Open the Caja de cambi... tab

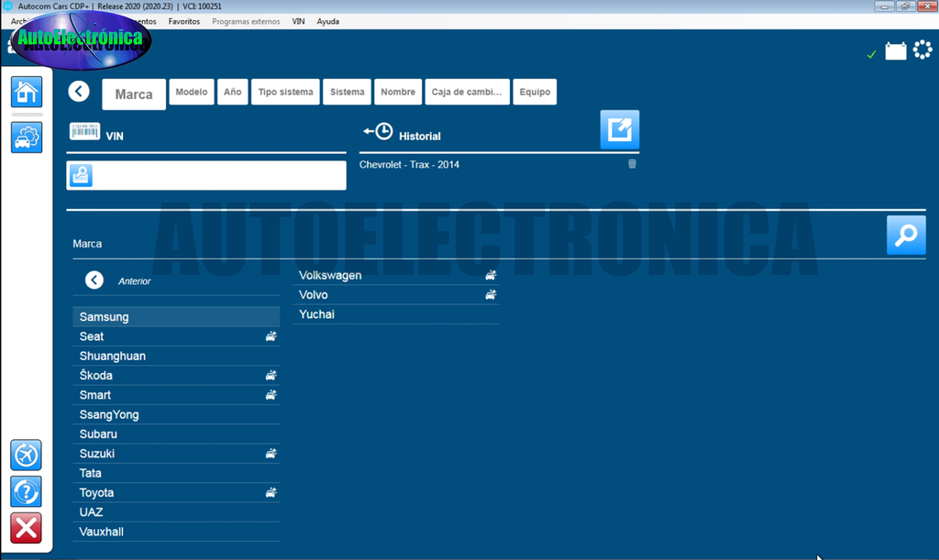coord(467,93)
